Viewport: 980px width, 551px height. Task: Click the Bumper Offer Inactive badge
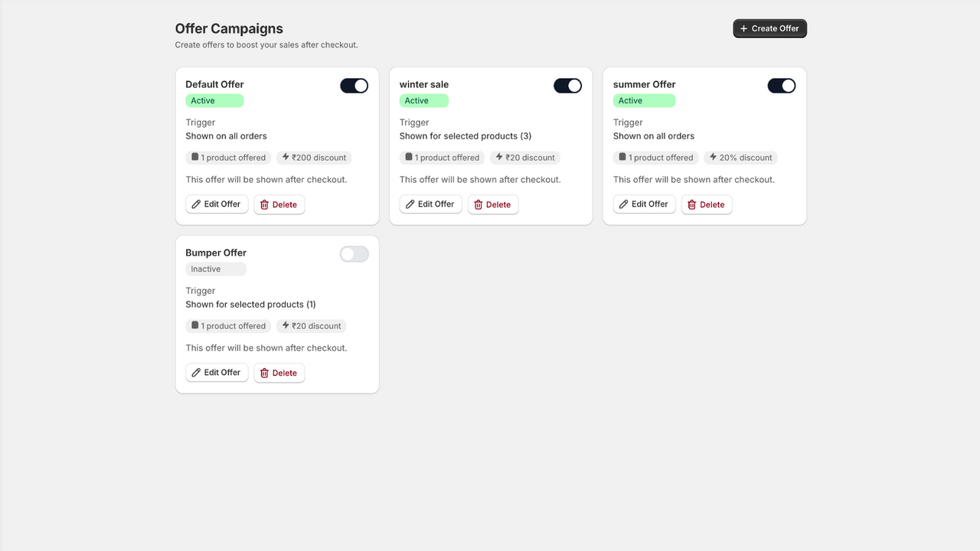coord(216,269)
